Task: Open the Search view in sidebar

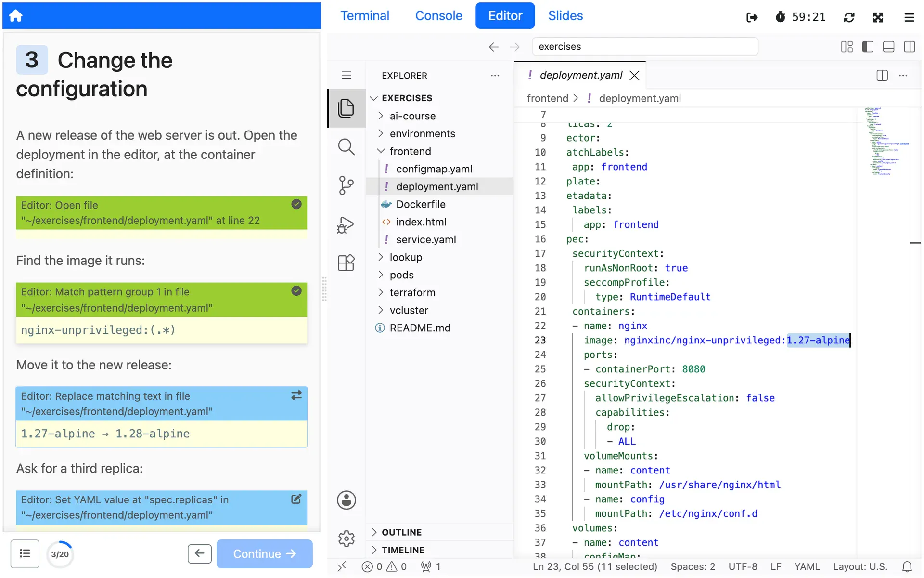Action: 346,147
